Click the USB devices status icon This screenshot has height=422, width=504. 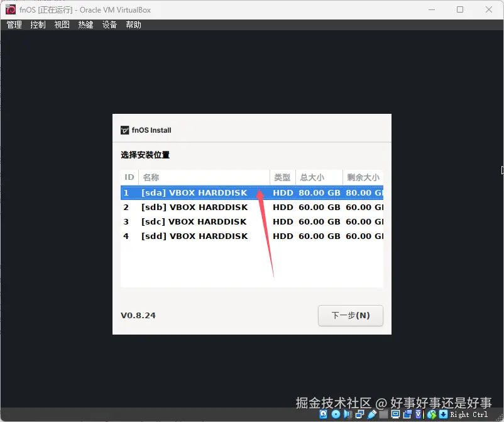[372, 414]
